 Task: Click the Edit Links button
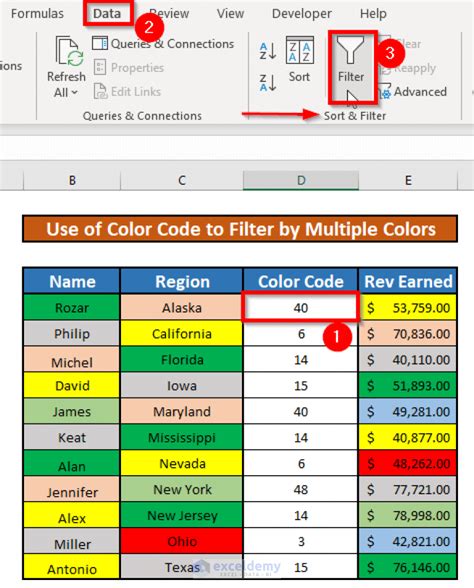pyautogui.click(x=127, y=92)
